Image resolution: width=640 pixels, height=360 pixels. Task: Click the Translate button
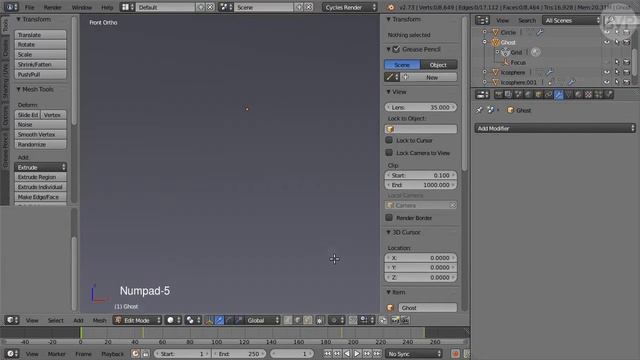[40, 35]
